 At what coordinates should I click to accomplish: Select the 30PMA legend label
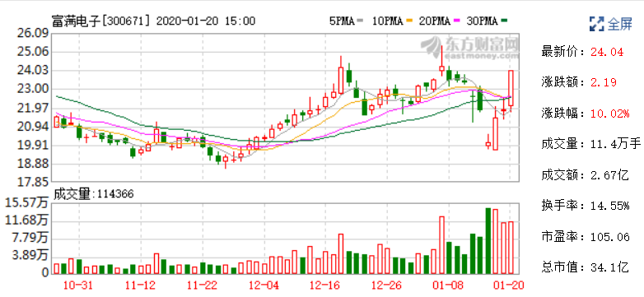coord(483,21)
